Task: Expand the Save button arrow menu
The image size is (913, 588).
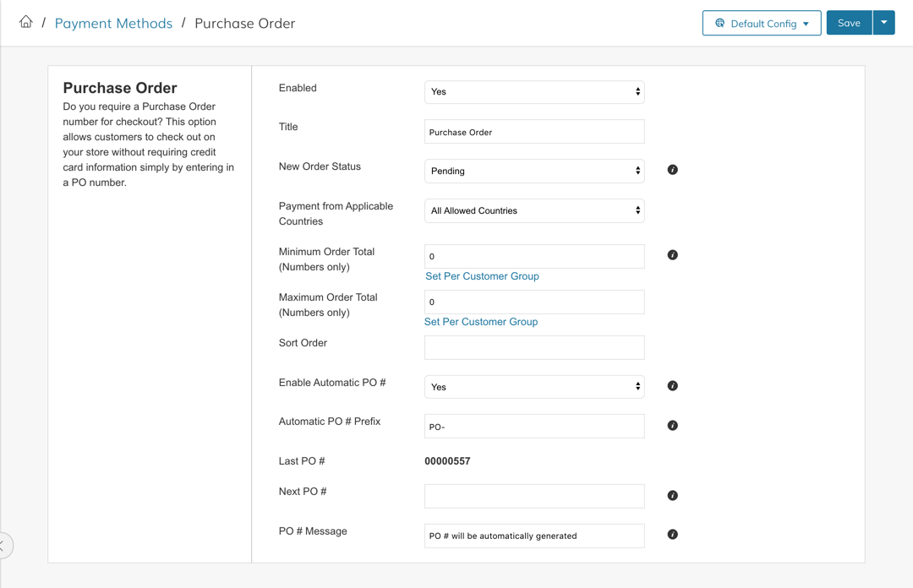Action: point(883,23)
